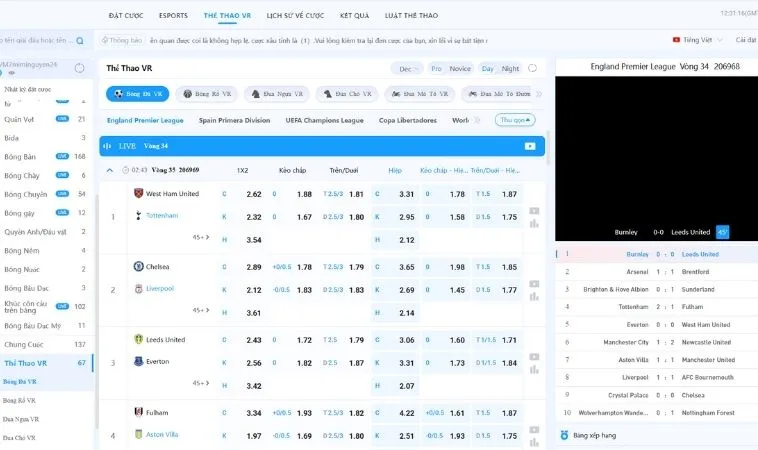Select Arsenal 1:1 Brentford result row
This screenshot has width=758, height=450.
tap(656, 272)
